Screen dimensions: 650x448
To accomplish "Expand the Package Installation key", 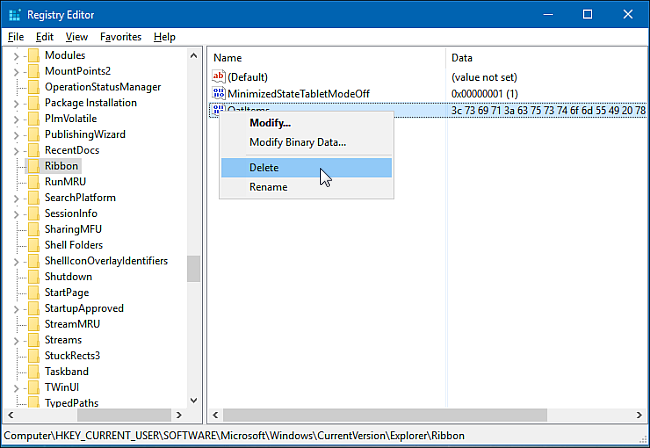I will 16,103.
